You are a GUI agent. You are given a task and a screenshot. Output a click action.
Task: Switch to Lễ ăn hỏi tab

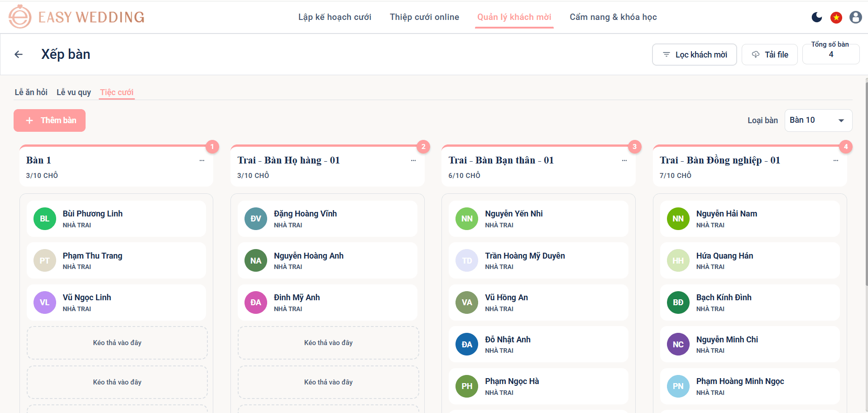(31, 92)
